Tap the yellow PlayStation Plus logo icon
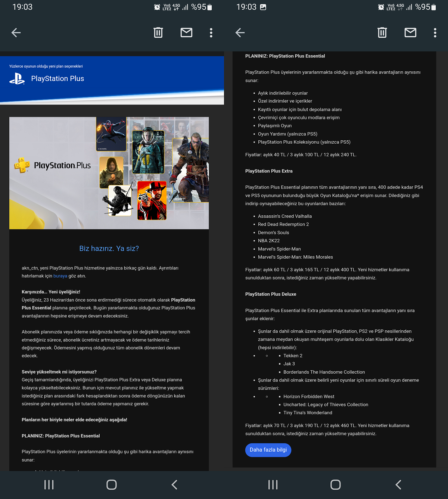This screenshot has height=499, width=448. click(22, 165)
